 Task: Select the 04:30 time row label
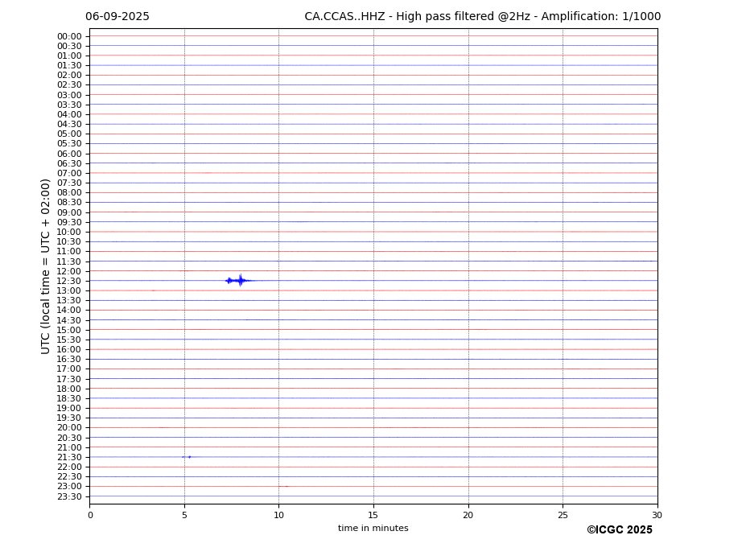[x=69, y=124]
